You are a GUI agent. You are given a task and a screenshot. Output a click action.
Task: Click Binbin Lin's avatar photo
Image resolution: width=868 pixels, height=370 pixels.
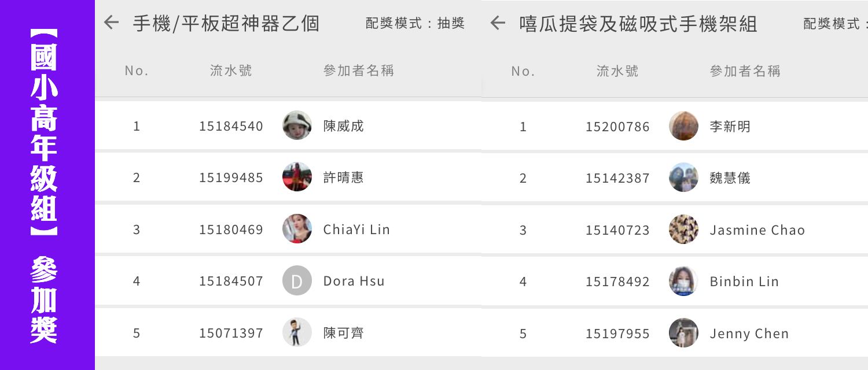pos(683,282)
